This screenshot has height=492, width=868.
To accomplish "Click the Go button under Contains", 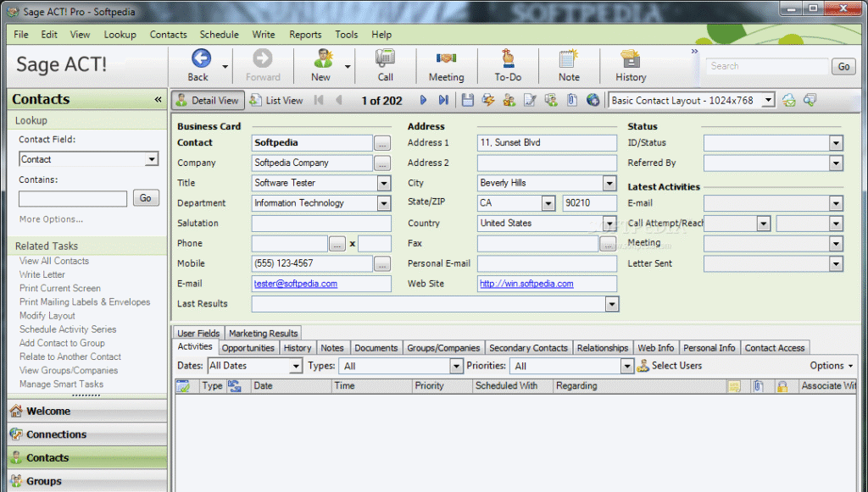I will [146, 198].
